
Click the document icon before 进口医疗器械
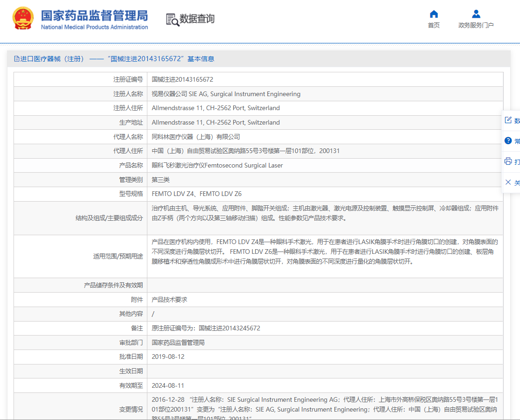pyautogui.click(x=17, y=59)
